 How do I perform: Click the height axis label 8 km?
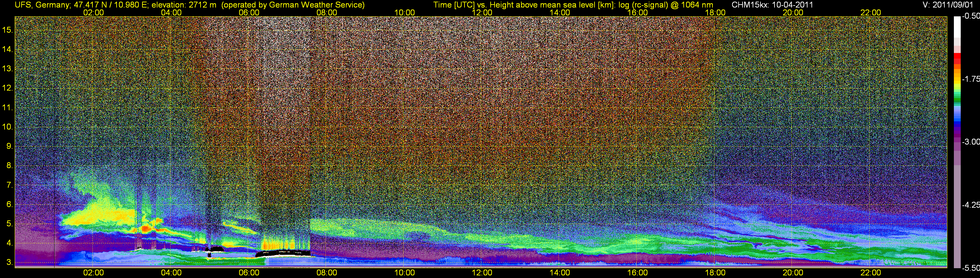pos(9,165)
